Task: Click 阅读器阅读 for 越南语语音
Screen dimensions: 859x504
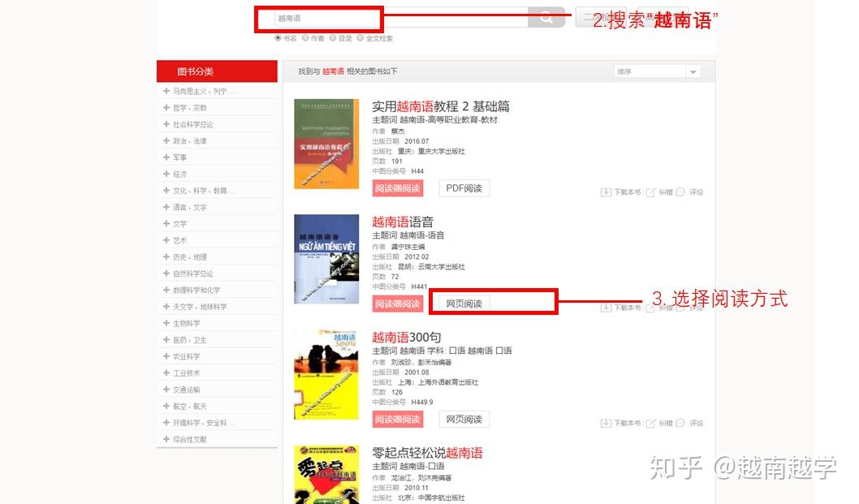Action: click(x=398, y=304)
